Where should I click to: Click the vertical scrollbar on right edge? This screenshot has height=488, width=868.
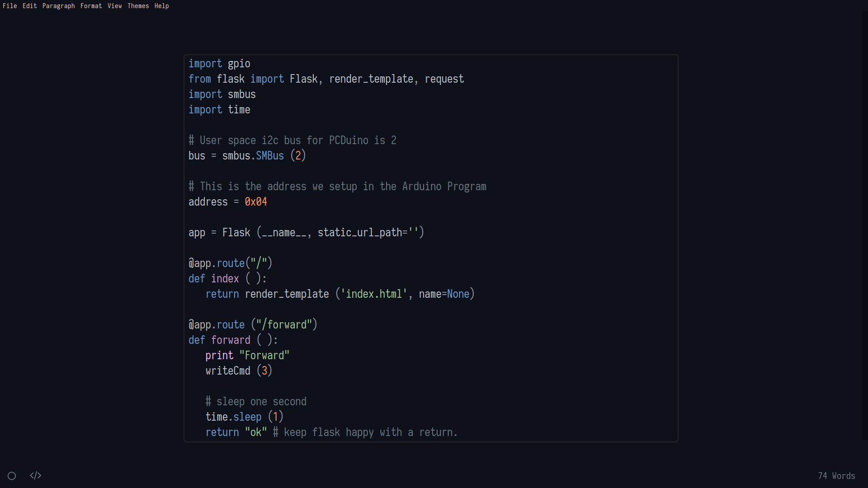tap(864, 226)
